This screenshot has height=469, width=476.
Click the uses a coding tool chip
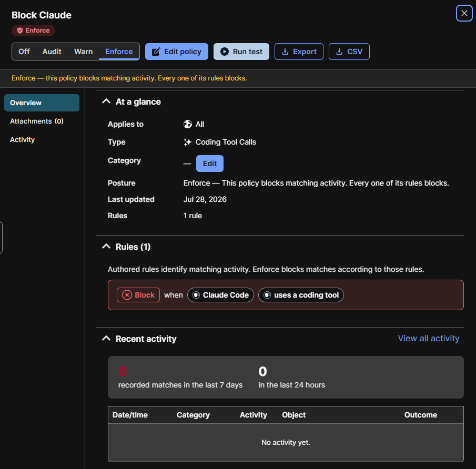(301, 295)
